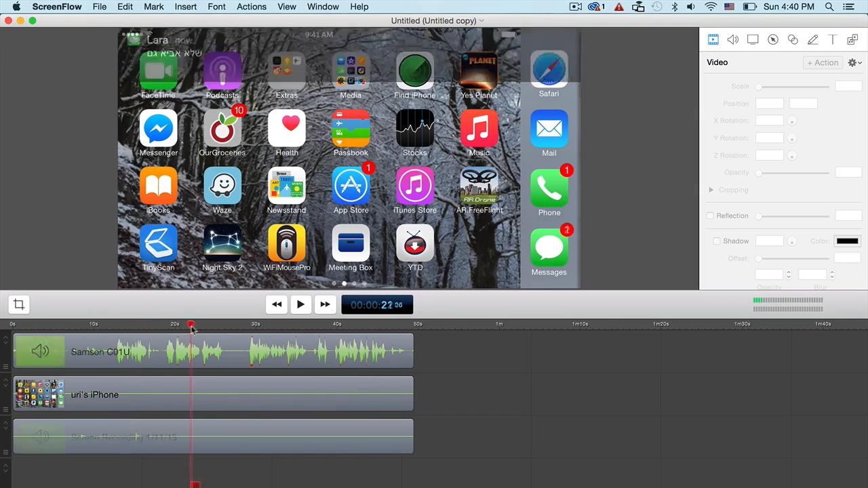The width and height of the screenshot is (868, 488).
Task: Click the Scale value input field
Action: click(x=848, y=86)
